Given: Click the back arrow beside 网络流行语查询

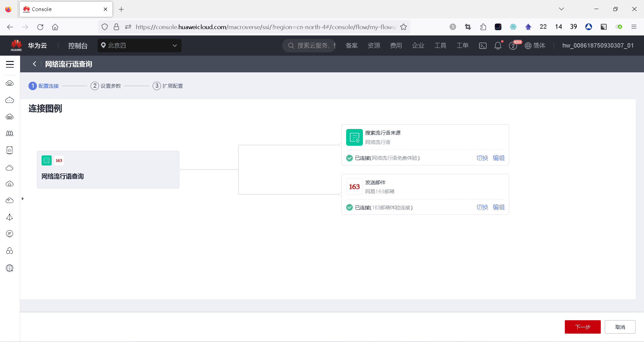Looking at the screenshot, I should (x=35, y=64).
